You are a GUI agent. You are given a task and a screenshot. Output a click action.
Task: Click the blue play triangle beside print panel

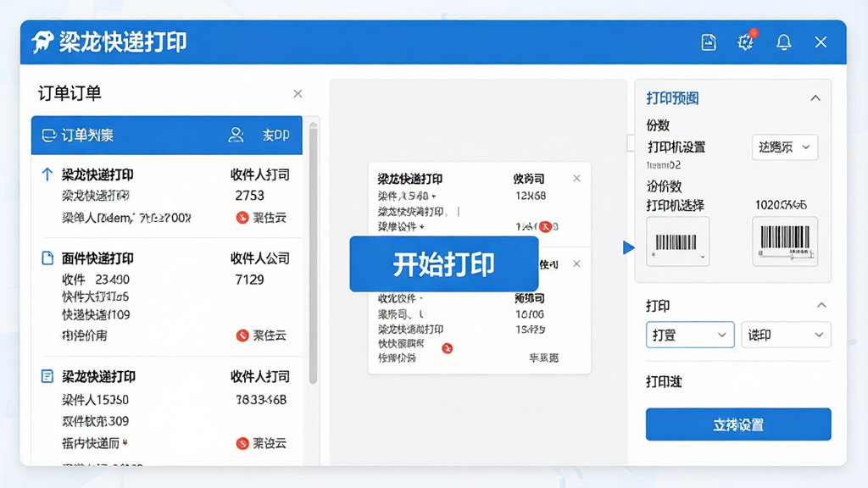click(628, 247)
